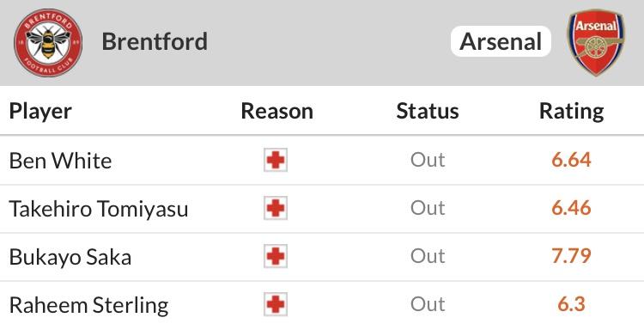The image size is (644, 336).
Task: Open Raheem Sterling's player profile
Action: click(x=88, y=306)
